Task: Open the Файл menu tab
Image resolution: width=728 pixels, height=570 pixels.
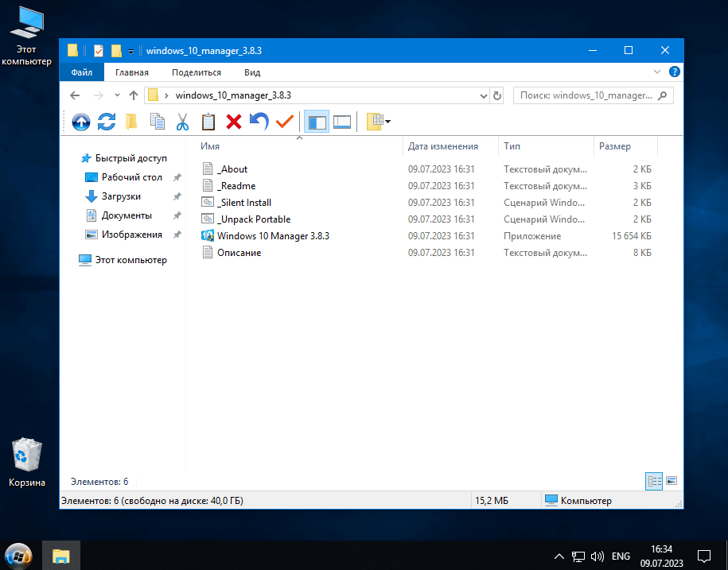Action: point(82,72)
